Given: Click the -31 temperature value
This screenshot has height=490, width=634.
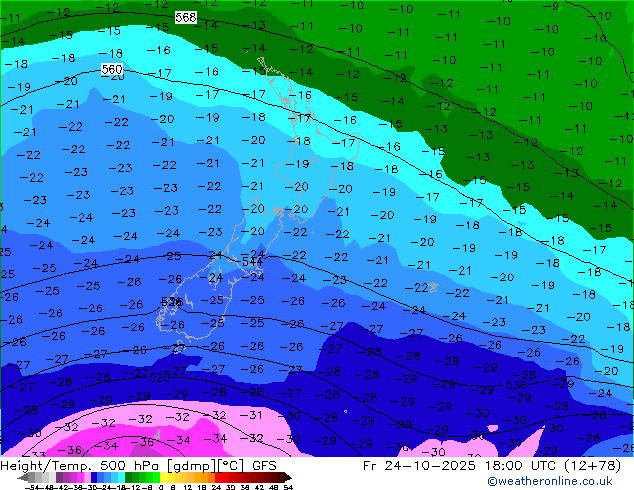Looking at the screenshot, I should [x=251, y=415].
